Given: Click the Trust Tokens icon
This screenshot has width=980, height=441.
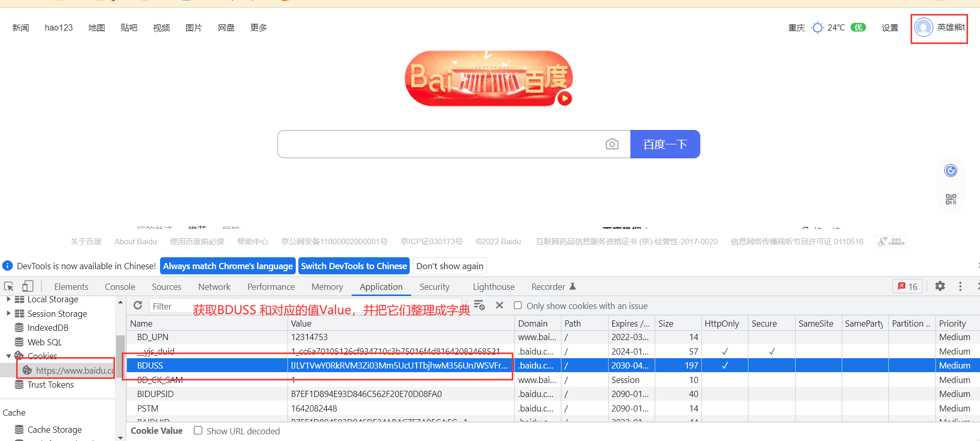Looking at the screenshot, I should coord(19,385).
